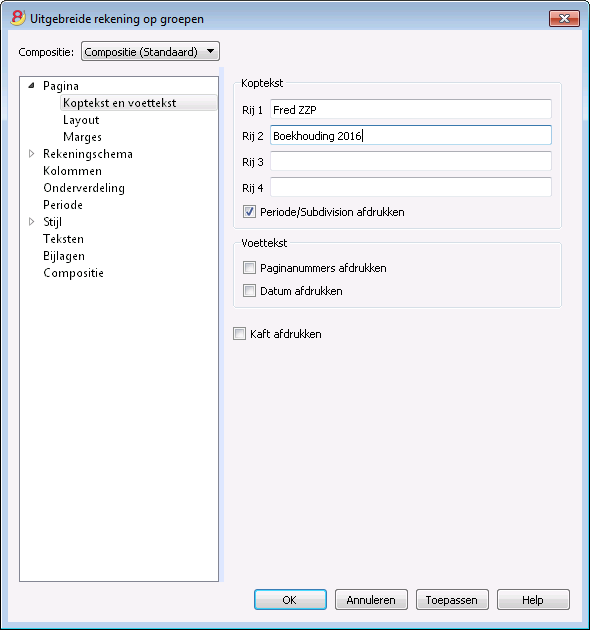Open the Kolommen section
Viewport: 590px width, 630px height.
coord(72,171)
